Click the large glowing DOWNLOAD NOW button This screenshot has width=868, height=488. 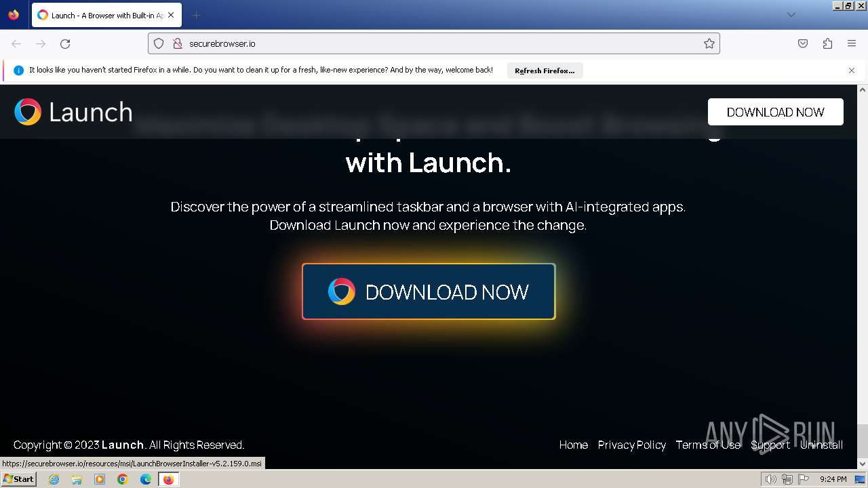point(429,291)
